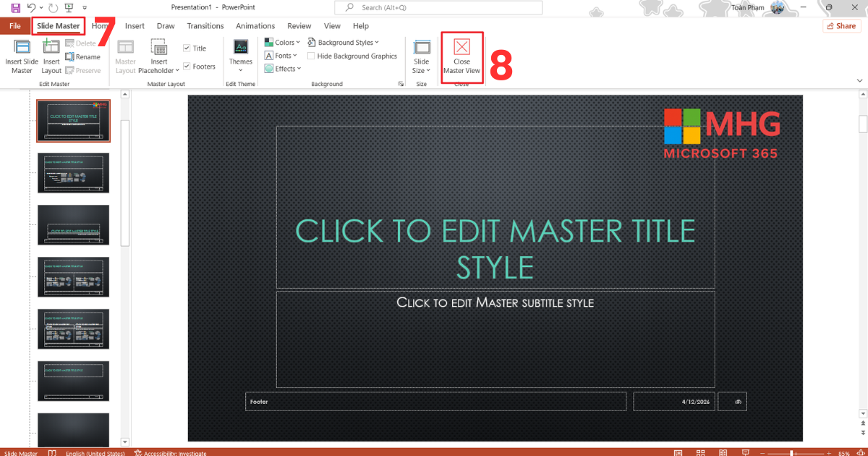Screen dimensions: 868x456
Task: Switch to the Animations tab
Action: tap(255, 26)
